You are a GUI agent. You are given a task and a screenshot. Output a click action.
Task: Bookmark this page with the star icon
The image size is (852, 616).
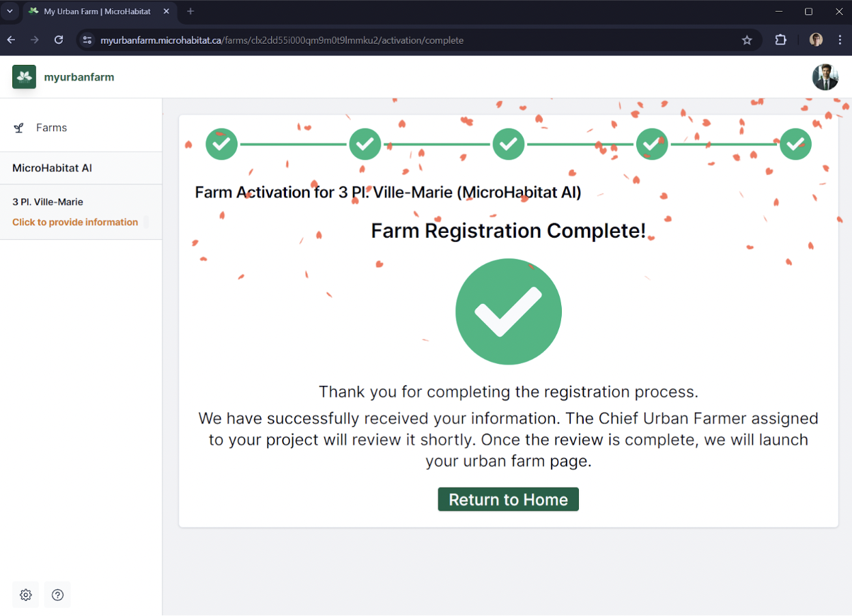[747, 40]
